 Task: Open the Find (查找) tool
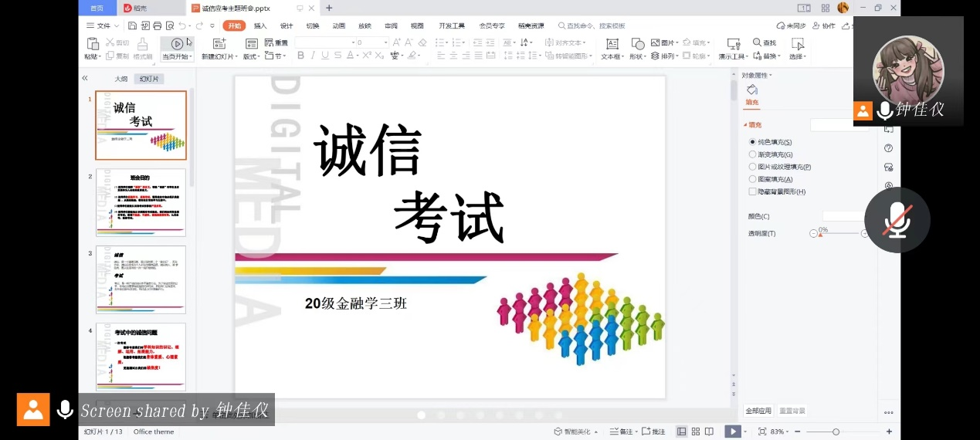tap(764, 43)
